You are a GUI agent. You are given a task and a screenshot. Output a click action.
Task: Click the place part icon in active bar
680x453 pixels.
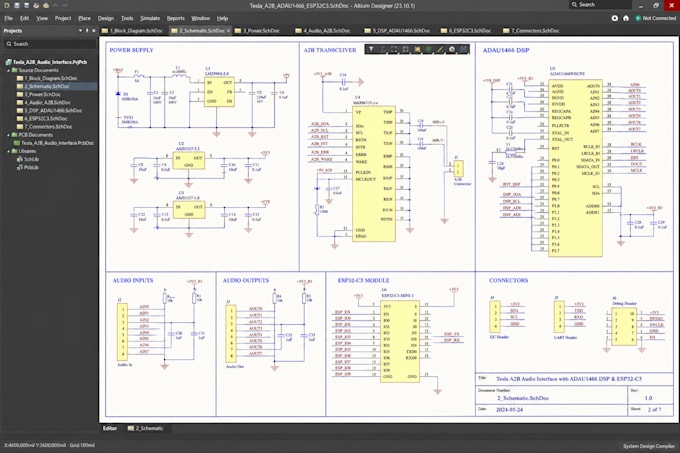[417, 49]
